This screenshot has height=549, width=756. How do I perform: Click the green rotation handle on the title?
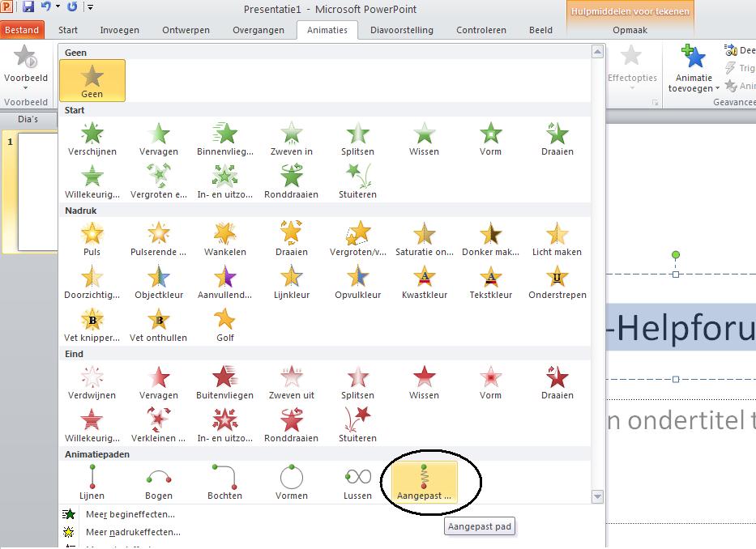click(x=676, y=254)
